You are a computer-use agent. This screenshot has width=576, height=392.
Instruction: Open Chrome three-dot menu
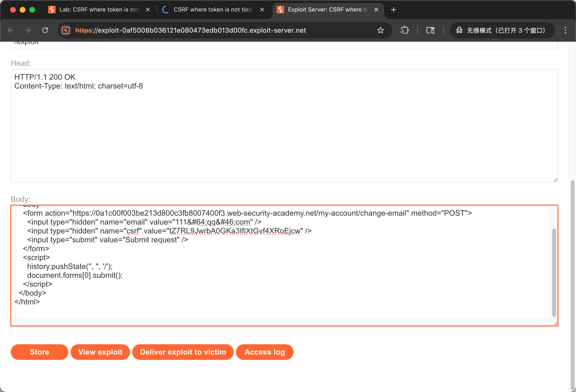(565, 30)
